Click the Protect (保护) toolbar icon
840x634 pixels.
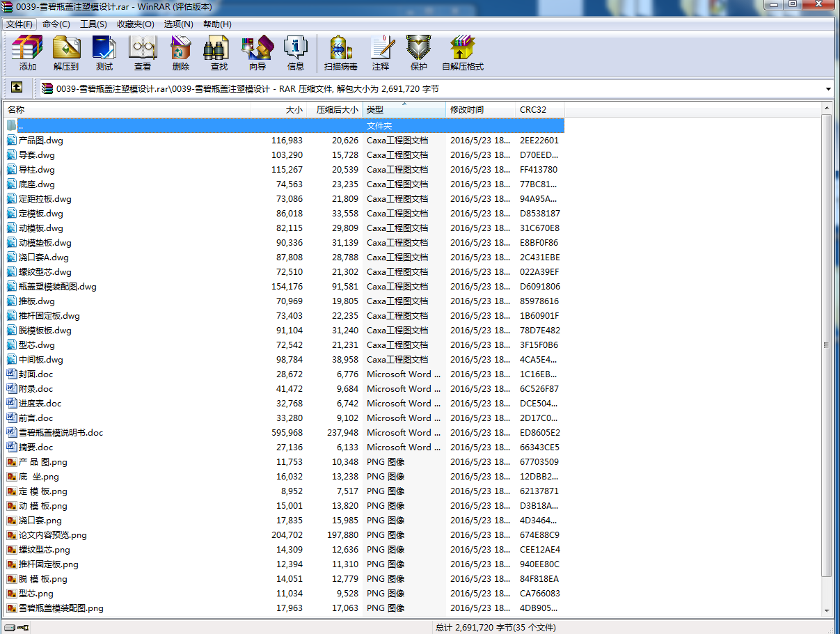419,53
